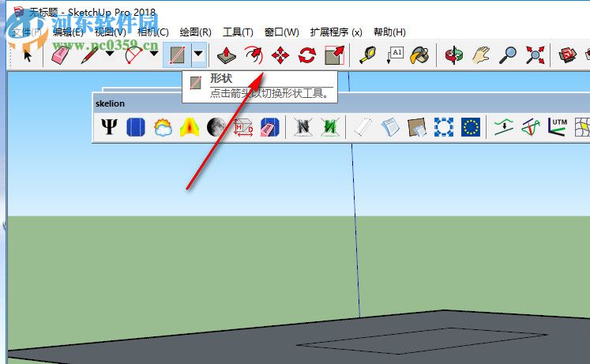Activate the Line pencil tool

click(89, 55)
